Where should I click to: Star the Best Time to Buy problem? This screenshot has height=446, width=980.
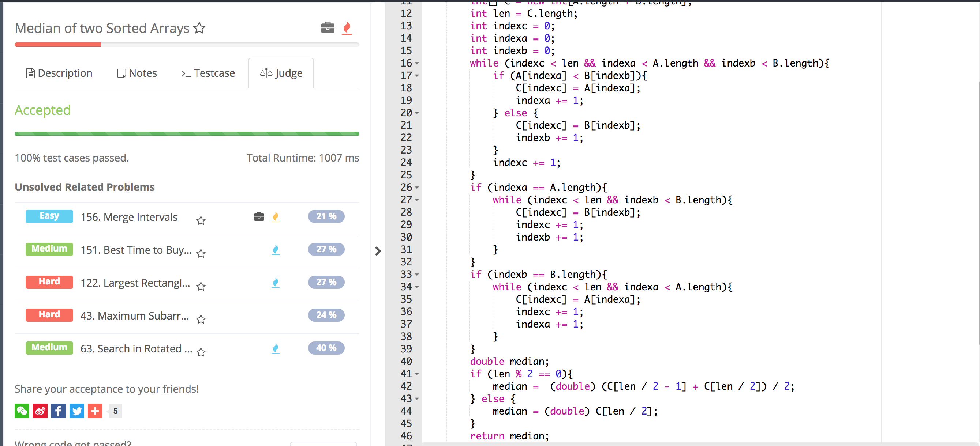[201, 253]
